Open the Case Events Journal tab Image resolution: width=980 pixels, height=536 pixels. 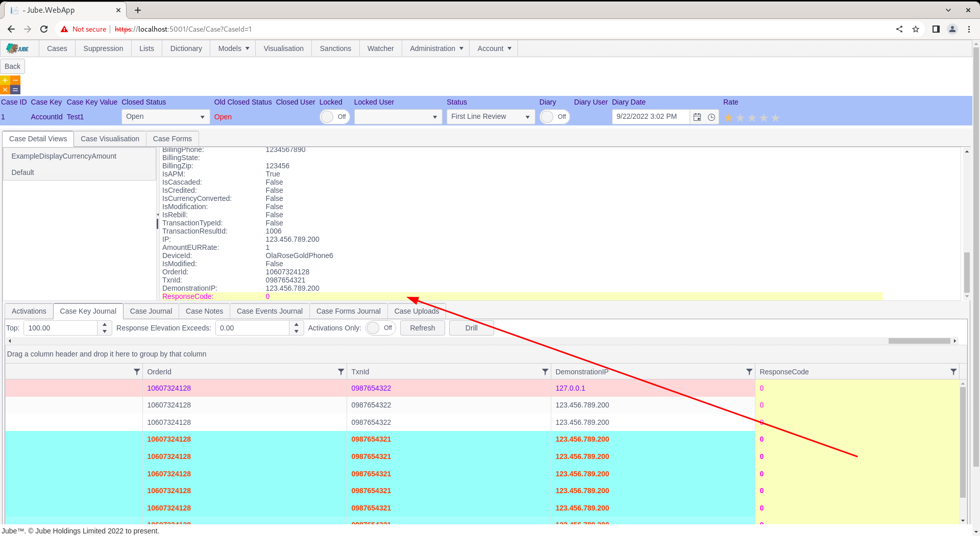point(269,311)
